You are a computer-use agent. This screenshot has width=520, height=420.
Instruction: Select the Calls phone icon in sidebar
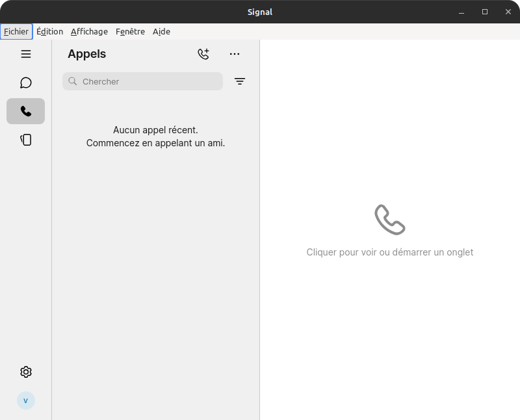pos(26,111)
